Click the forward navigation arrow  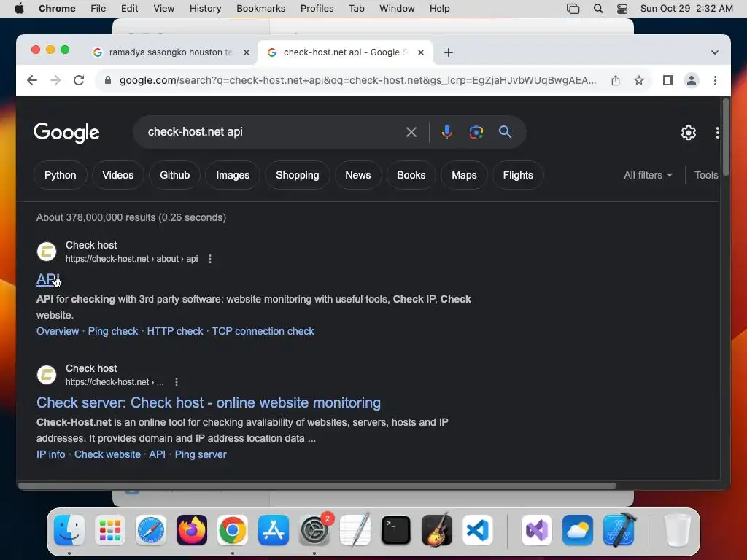click(55, 80)
